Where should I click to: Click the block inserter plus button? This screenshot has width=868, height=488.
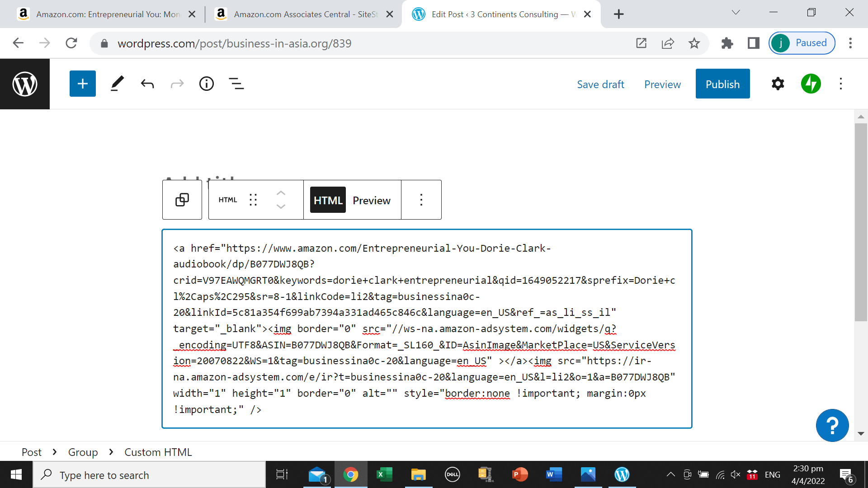click(83, 84)
